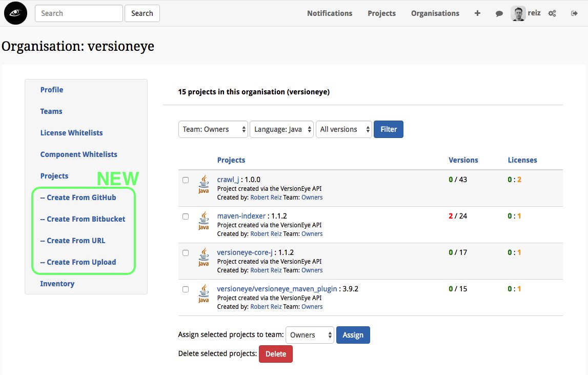Open the All versions filter dropdown
The height and width of the screenshot is (375, 588).
coord(344,129)
